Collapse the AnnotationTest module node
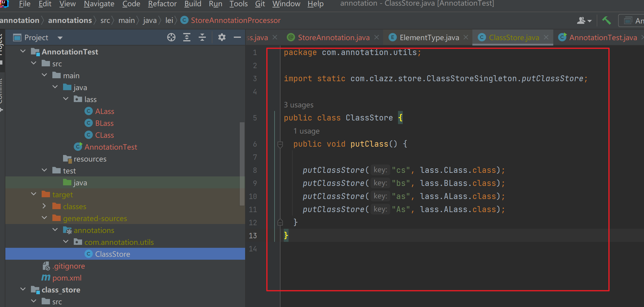Screen dimensions: 644x307 pos(23,51)
